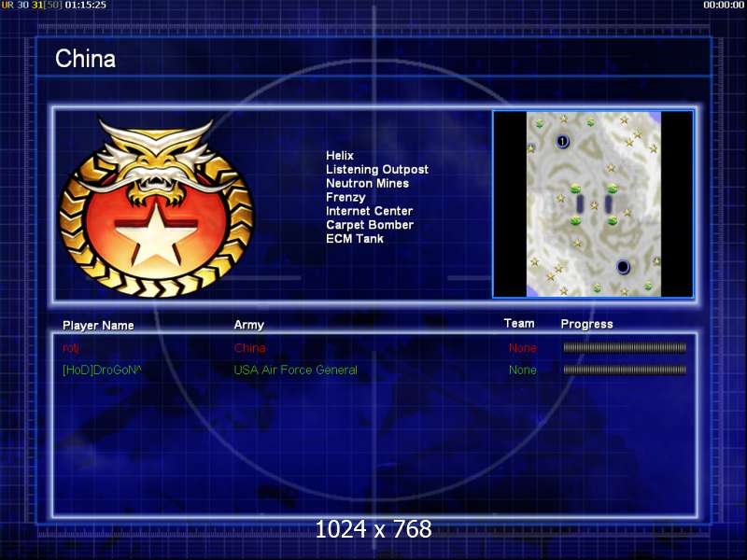The height and width of the screenshot is (560, 747).
Task: Click the "Player Name" column header
Action: pyautogui.click(x=98, y=325)
